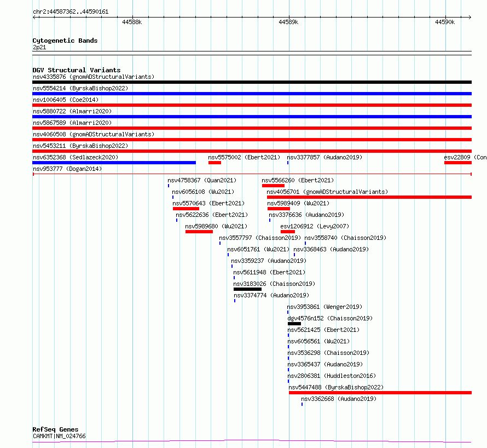Click the Cytogenetic Bands track title

coord(65,41)
